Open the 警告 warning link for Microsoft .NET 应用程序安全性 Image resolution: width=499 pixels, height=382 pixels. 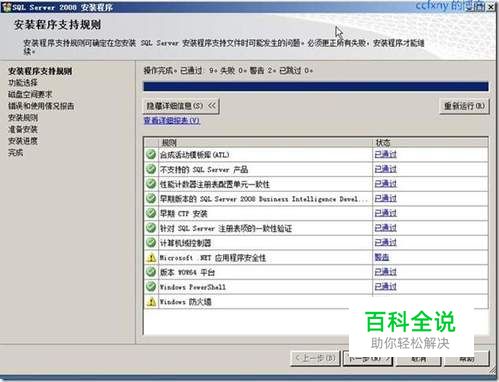382,257
